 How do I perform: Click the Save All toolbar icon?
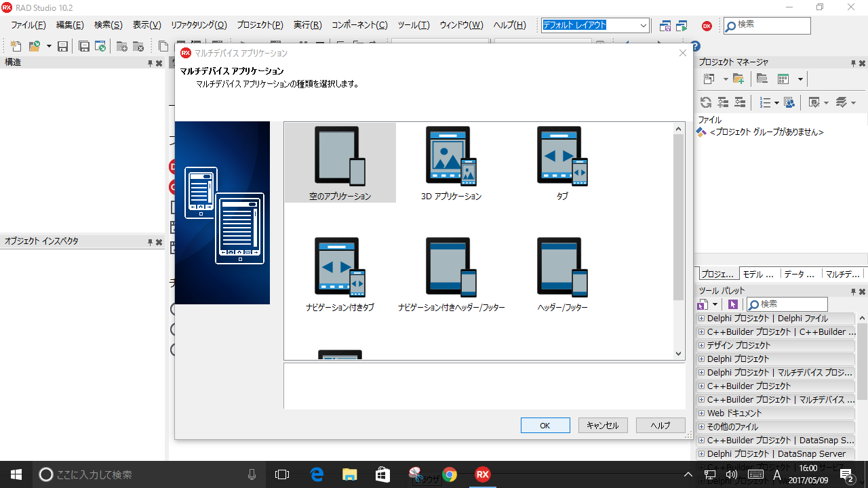[x=84, y=46]
